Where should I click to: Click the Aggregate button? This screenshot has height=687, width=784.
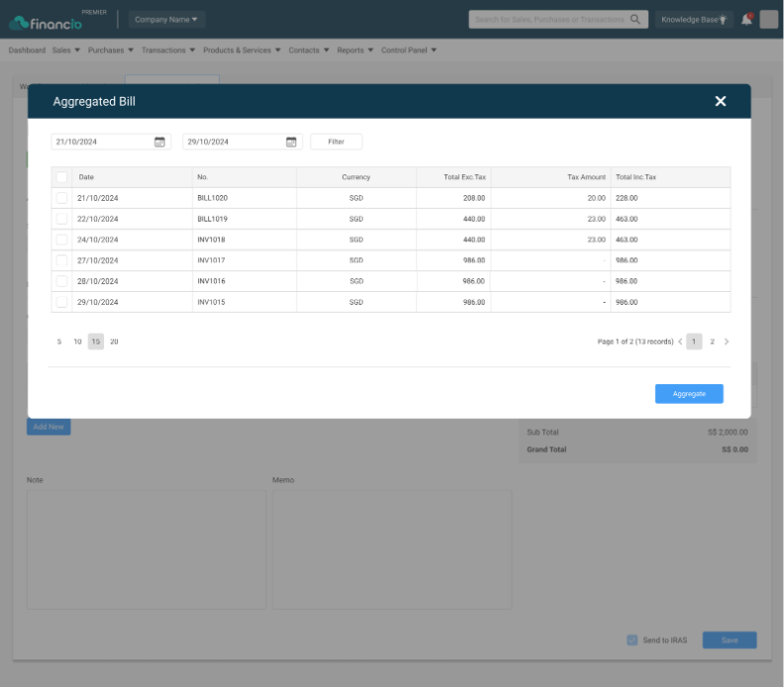click(x=689, y=394)
